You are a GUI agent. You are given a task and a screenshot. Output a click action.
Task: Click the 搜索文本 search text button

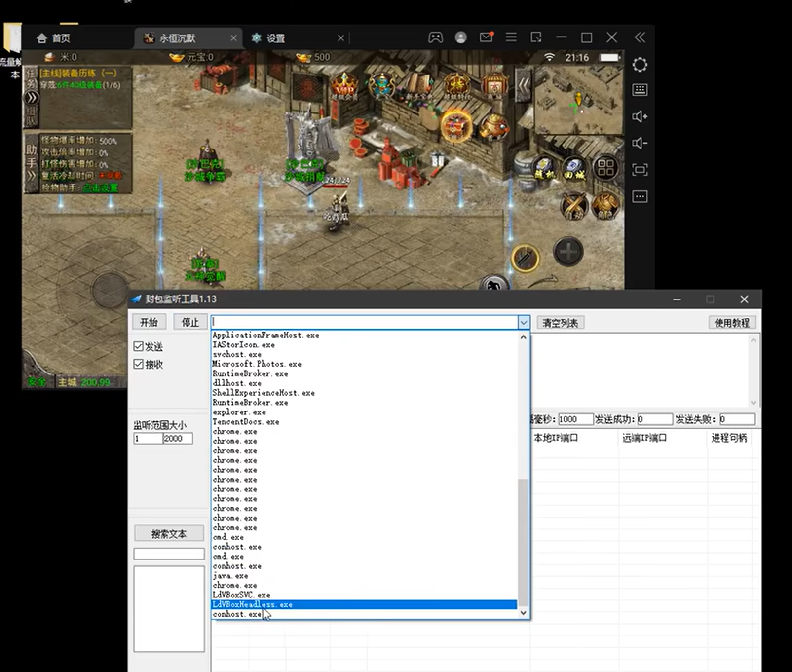tap(169, 533)
